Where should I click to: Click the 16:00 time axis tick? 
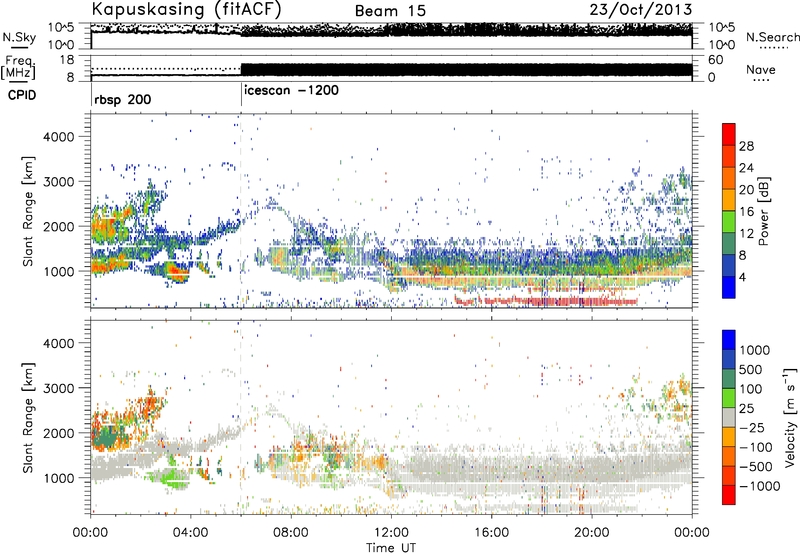[x=491, y=533]
